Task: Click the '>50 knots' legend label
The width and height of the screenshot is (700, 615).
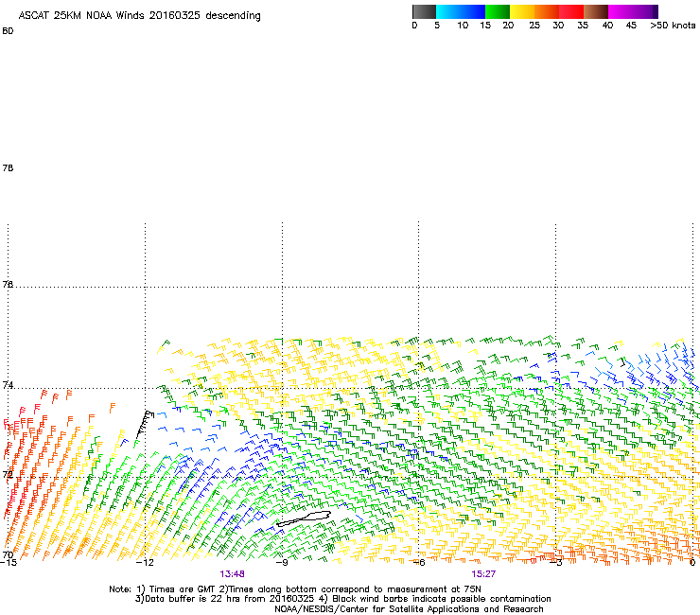Action: coord(673,26)
